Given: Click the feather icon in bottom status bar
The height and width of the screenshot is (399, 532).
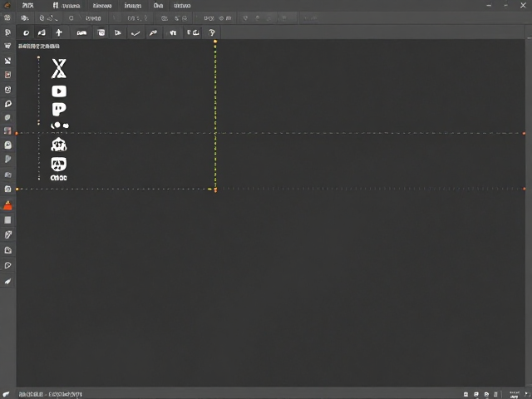Looking at the screenshot, I should click(6, 394).
